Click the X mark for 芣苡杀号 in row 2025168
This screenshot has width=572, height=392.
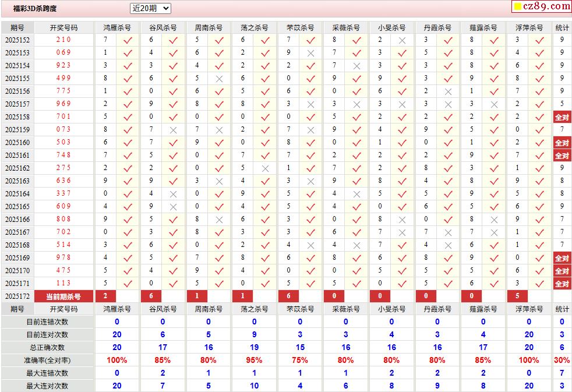[x=310, y=246]
